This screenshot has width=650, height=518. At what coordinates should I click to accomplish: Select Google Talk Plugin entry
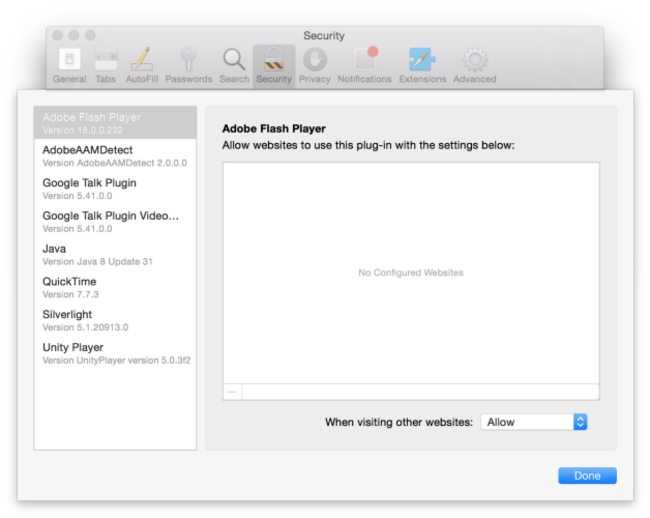point(115,189)
